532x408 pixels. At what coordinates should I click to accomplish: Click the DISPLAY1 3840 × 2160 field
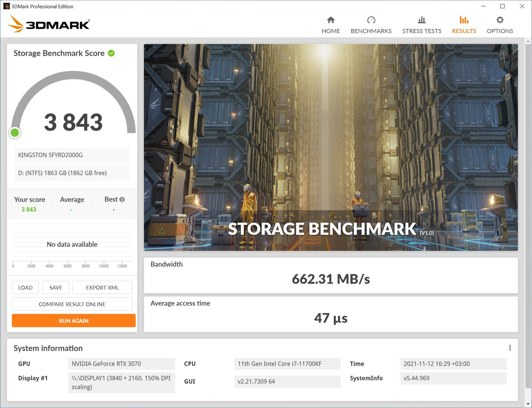(122, 383)
